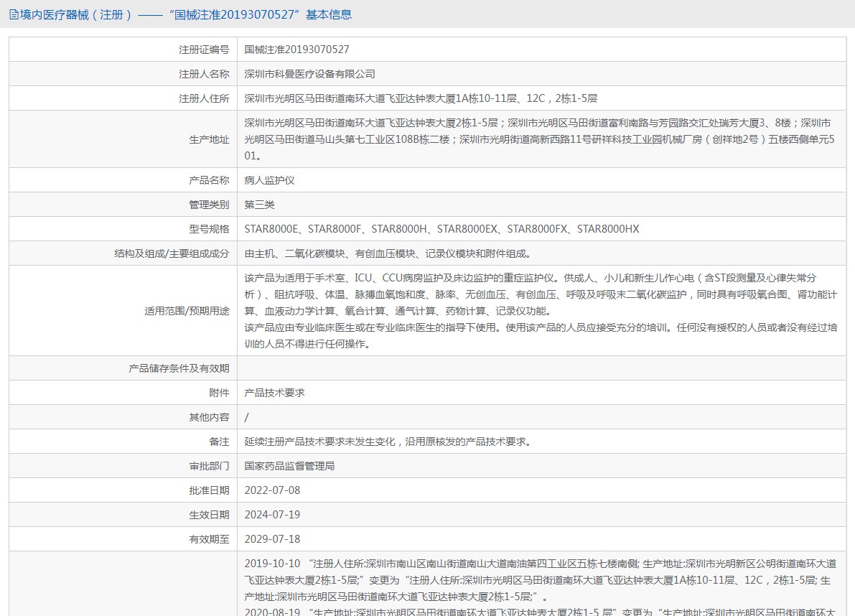
Task: Click the 有效期至 label
Action: point(209,540)
